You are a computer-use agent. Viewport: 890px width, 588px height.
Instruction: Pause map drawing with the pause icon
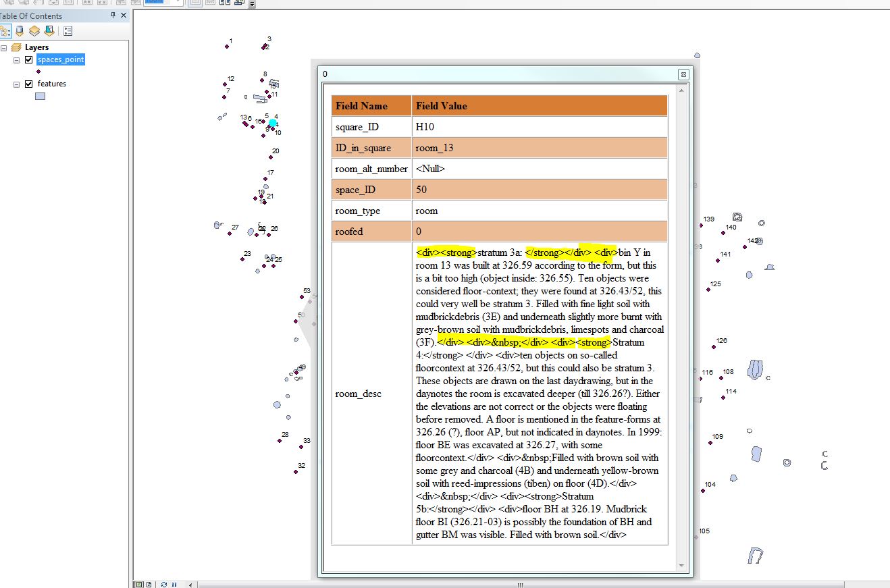click(x=174, y=584)
